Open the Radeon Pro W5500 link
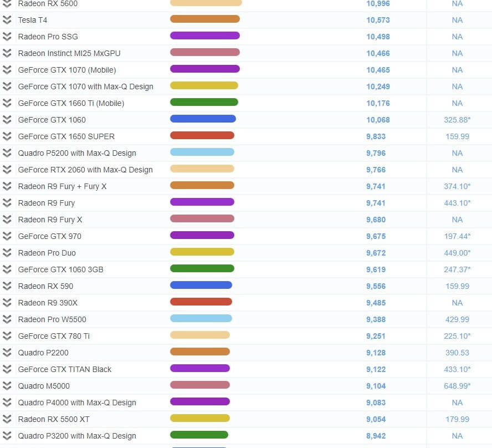The height and width of the screenshot is (448, 492). 52,319
